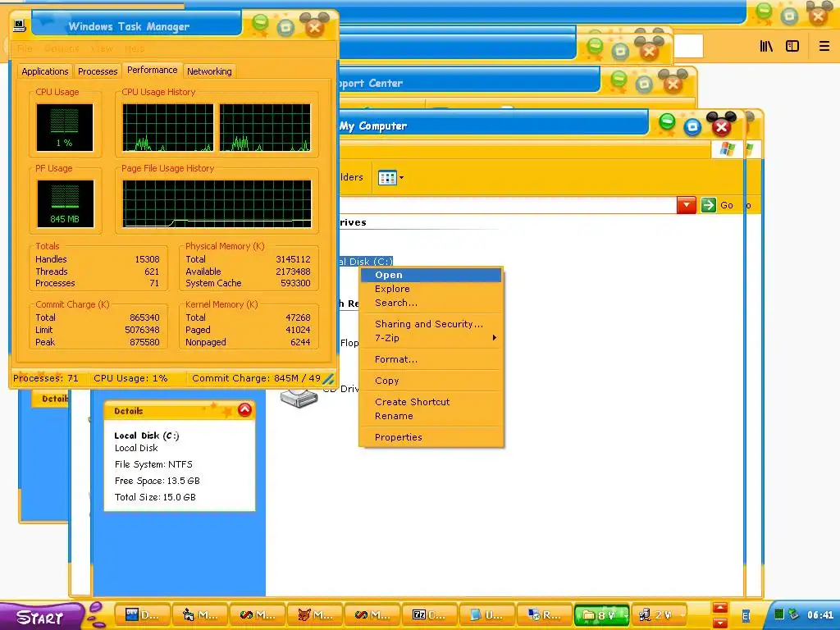840x630 pixels.
Task: Open the Firefox hamburger menu
Action: click(824, 47)
